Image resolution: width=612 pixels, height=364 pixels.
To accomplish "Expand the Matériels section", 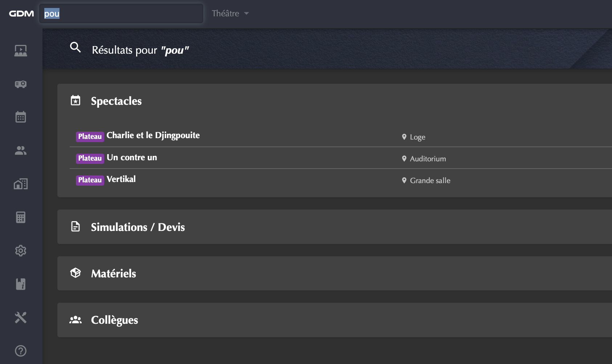I will (x=114, y=273).
